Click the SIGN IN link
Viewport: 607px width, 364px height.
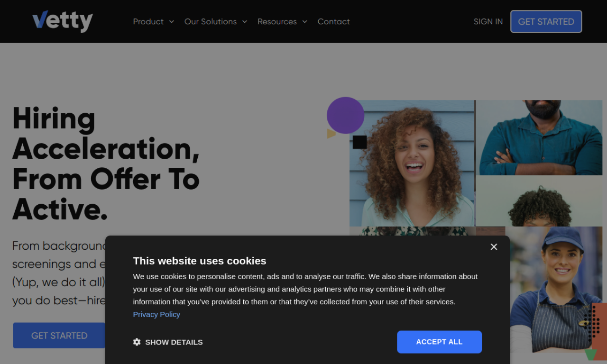pos(488,22)
